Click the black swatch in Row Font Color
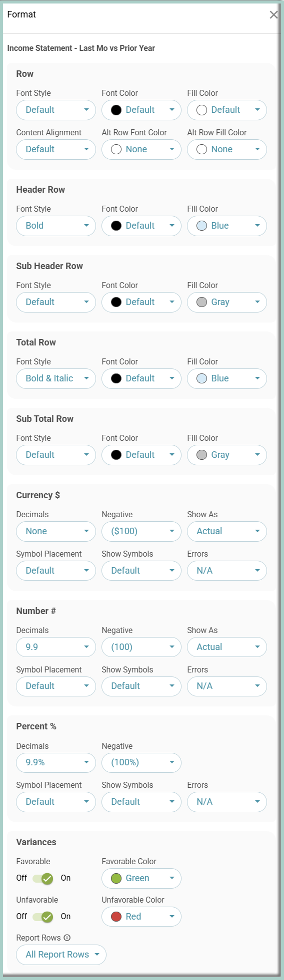Screen dimensions: 284x980 coord(116,110)
